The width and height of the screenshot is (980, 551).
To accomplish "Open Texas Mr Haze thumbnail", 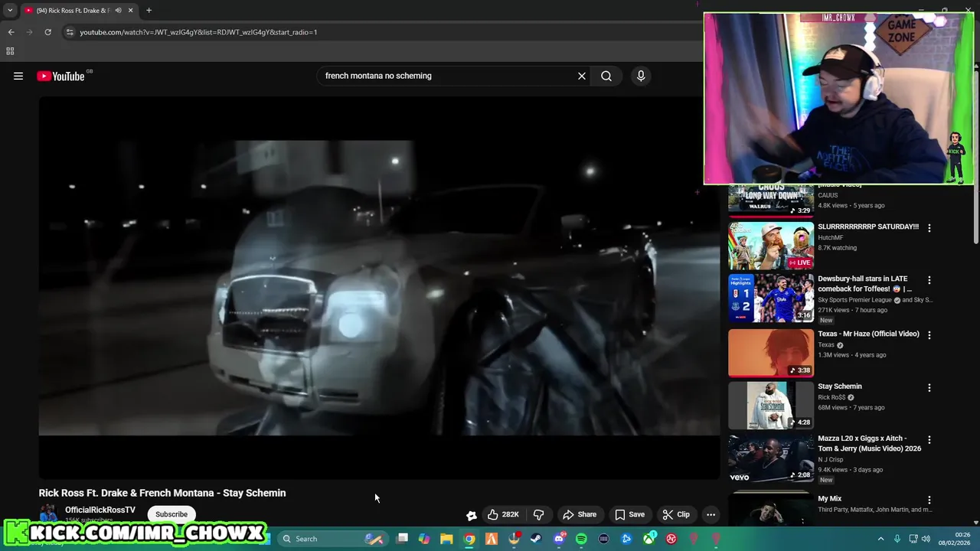I will (x=771, y=353).
